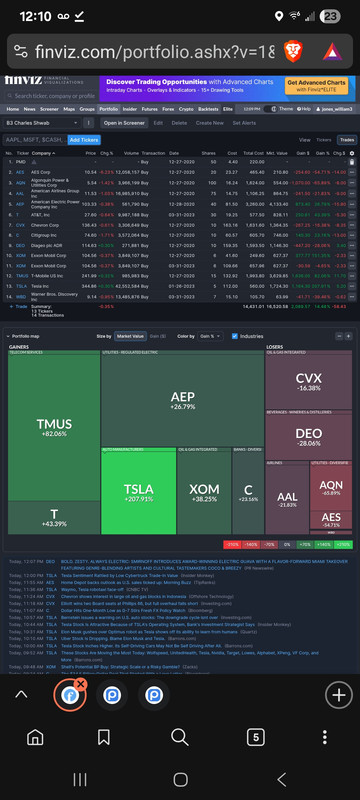The image size is (360, 800).
Task: Open the Brave Rewards triangle icon
Action: point(332,52)
